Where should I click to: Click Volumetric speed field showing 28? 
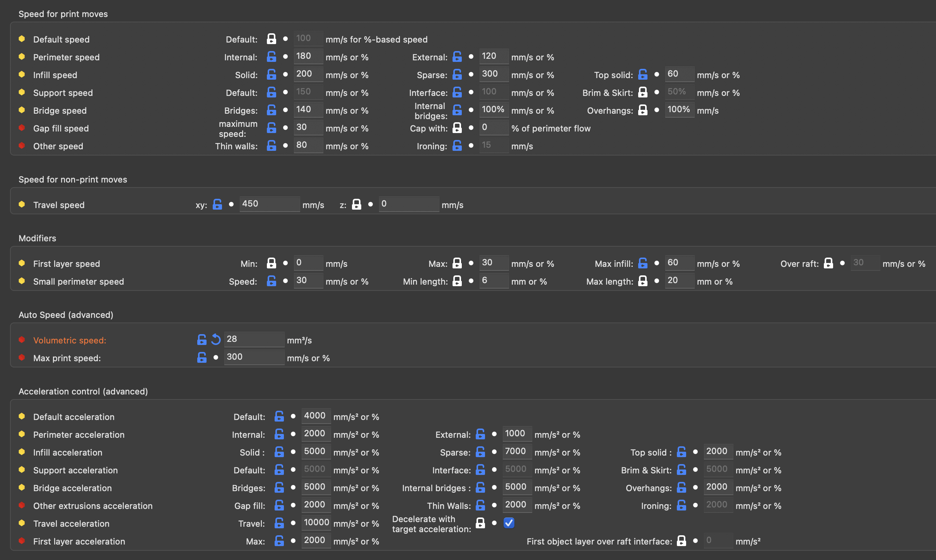(x=254, y=339)
